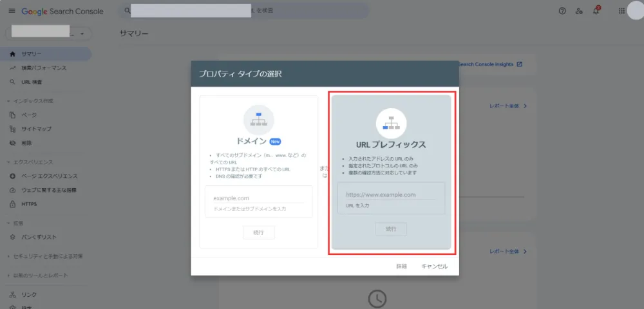644x309 pixels.
Task: Click the ドメイン card heading
Action: coord(251,142)
